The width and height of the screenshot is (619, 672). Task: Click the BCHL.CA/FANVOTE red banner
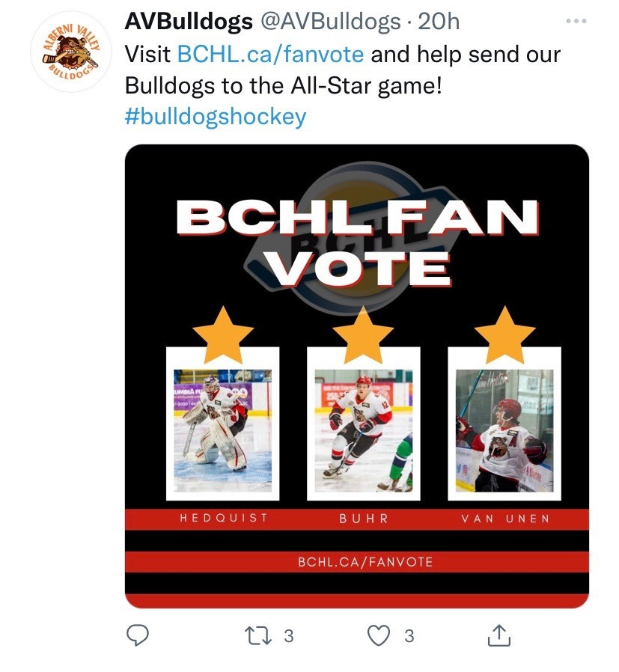(x=357, y=562)
